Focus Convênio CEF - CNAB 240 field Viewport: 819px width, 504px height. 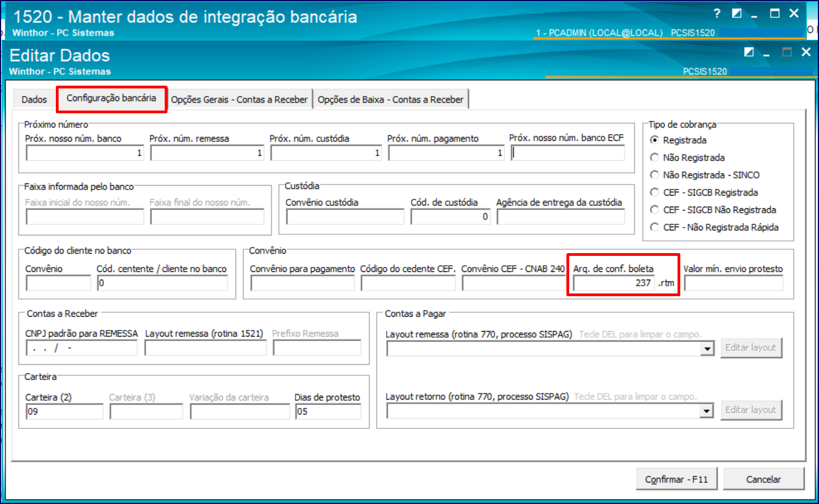pos(514,283)
